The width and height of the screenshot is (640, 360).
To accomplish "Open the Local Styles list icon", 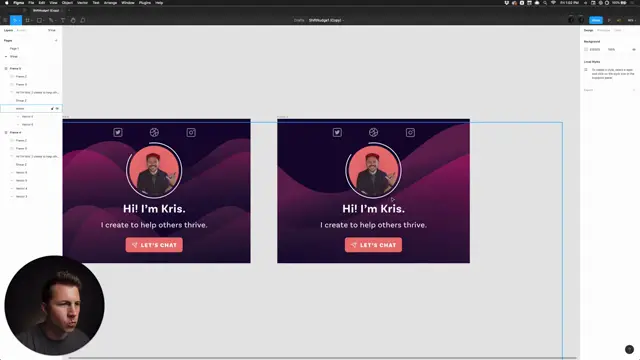I will click(x=586, y=70).
